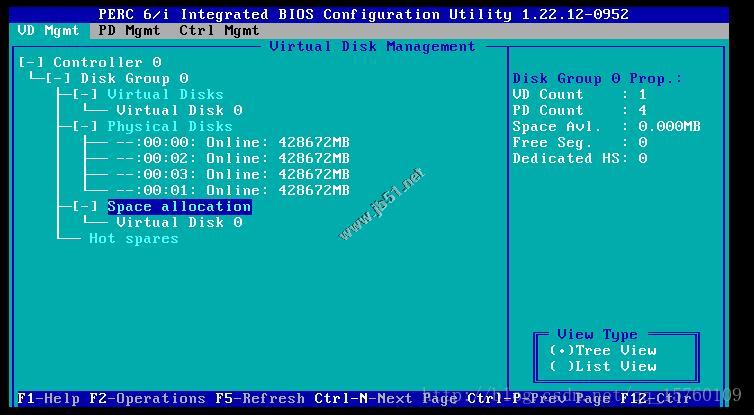Select physical disk 00:03
Screen dimensions: 754x415
pos(232,174)
